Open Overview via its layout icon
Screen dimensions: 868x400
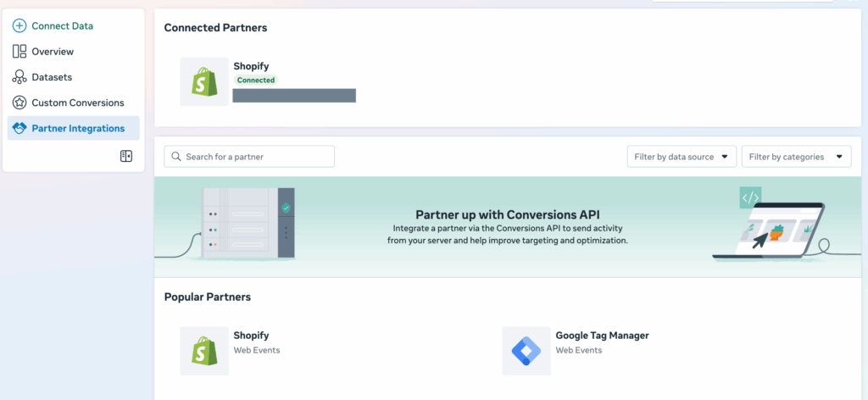(19, 52)
